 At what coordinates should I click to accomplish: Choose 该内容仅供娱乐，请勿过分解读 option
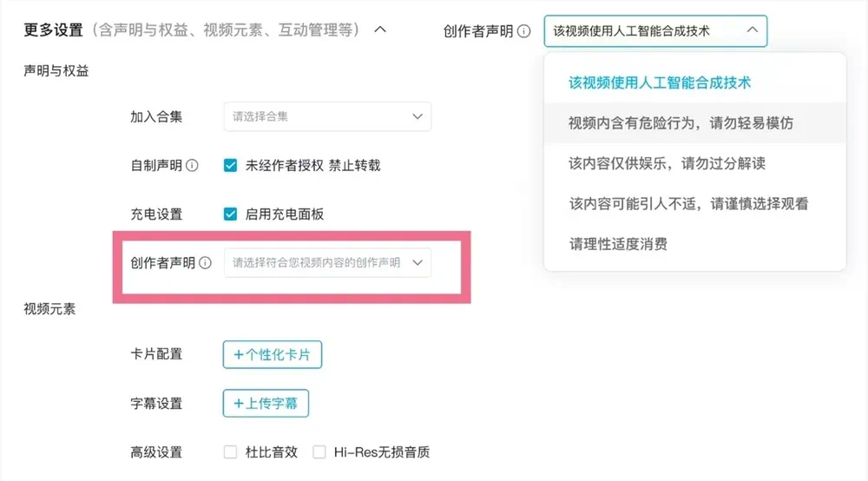click(667, 163)
